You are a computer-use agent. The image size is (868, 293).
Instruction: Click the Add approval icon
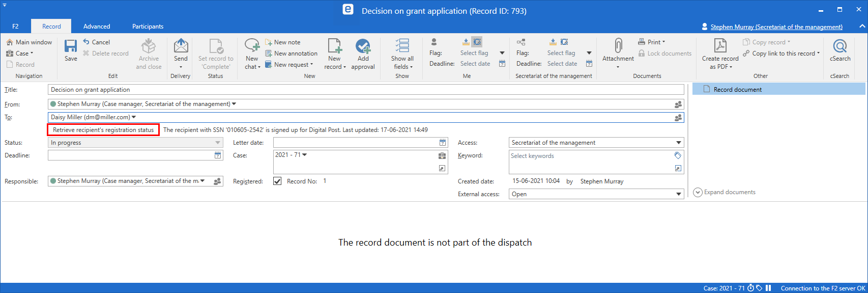(363, 47)
